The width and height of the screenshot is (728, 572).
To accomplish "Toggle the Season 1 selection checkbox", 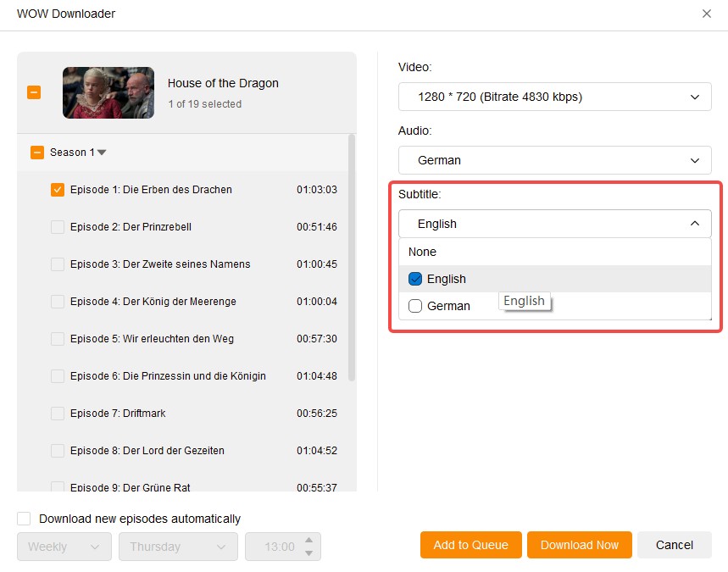I will [36, 153].
